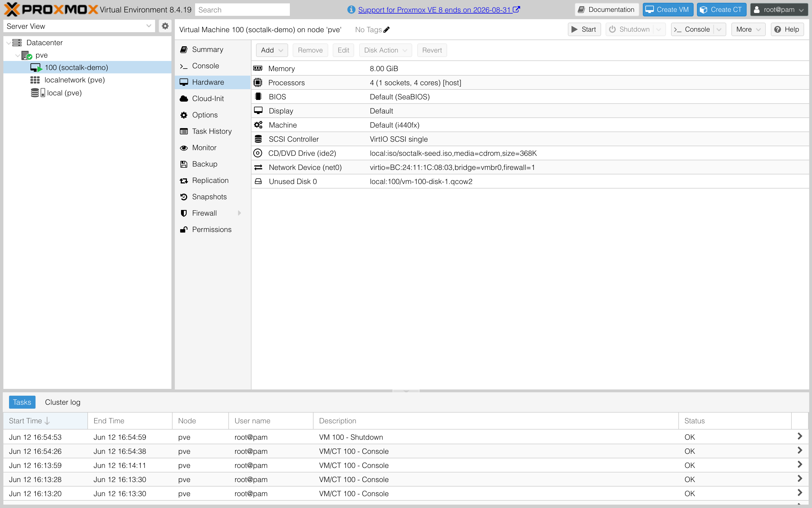Click the Network Device arrows icon
Screen dimensions: 812x508
click(x=258, y=167)
